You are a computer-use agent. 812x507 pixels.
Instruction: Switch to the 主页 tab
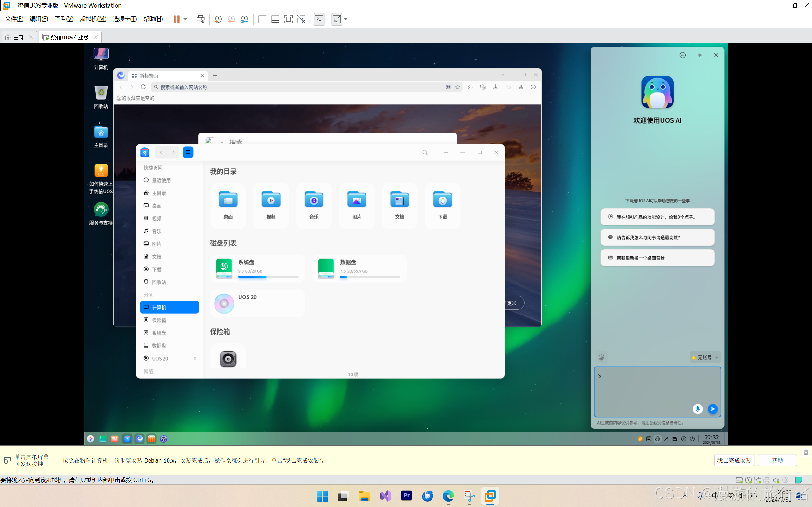click(19, 37)
